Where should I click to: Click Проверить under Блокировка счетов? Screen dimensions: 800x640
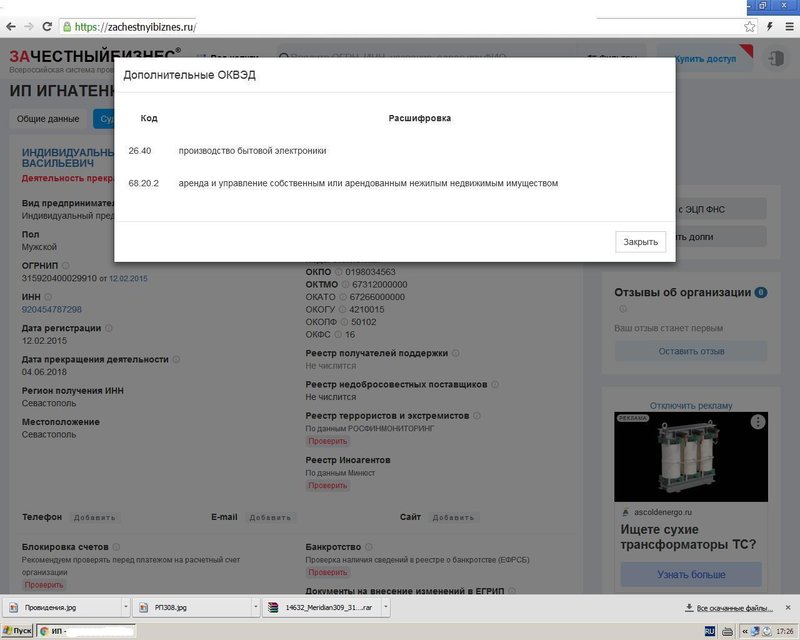44,585
